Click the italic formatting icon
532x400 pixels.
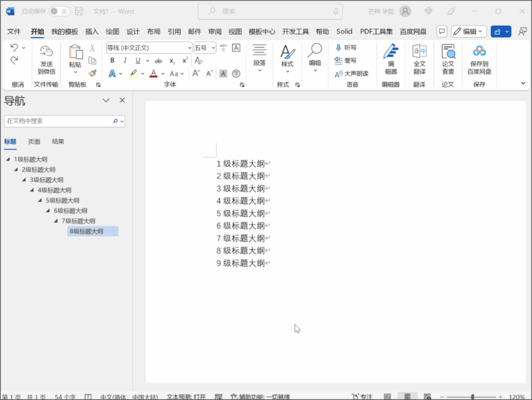click(125, 61)
